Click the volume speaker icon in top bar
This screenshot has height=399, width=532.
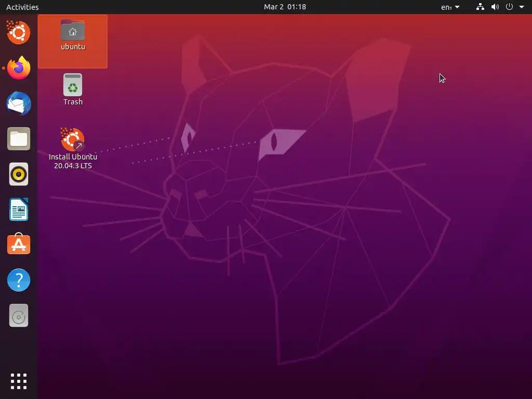pyautogui.click(x=495, y=7)
